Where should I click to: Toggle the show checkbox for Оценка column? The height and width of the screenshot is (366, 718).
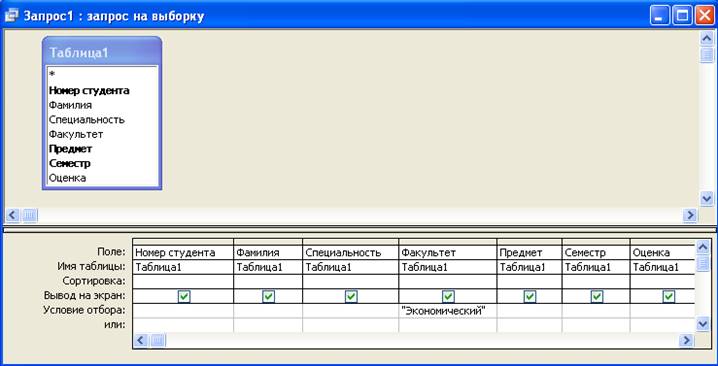(x=668, y=297)
